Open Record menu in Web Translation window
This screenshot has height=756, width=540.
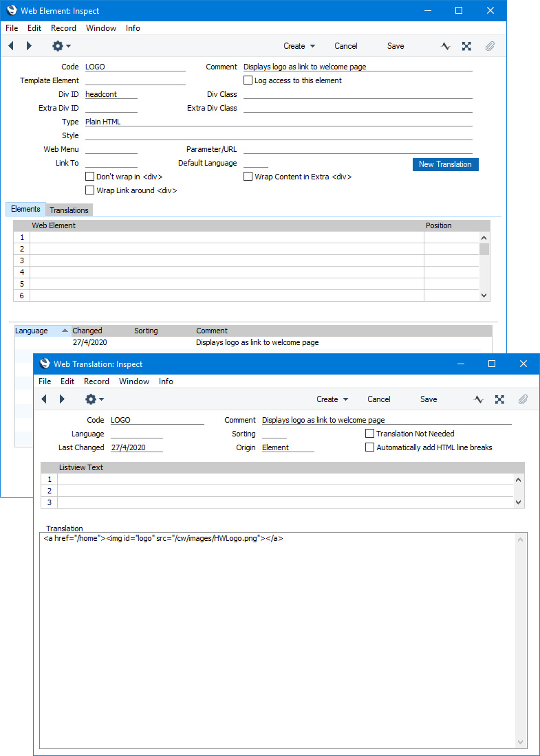point(96,381)
